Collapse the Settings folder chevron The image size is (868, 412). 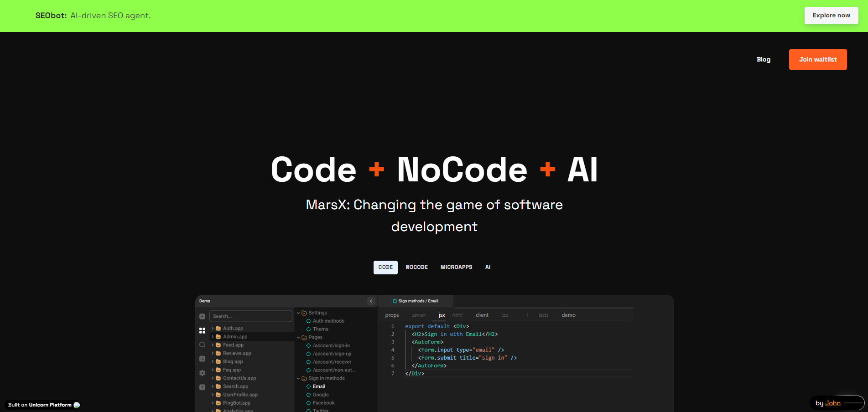click(298, 313)
